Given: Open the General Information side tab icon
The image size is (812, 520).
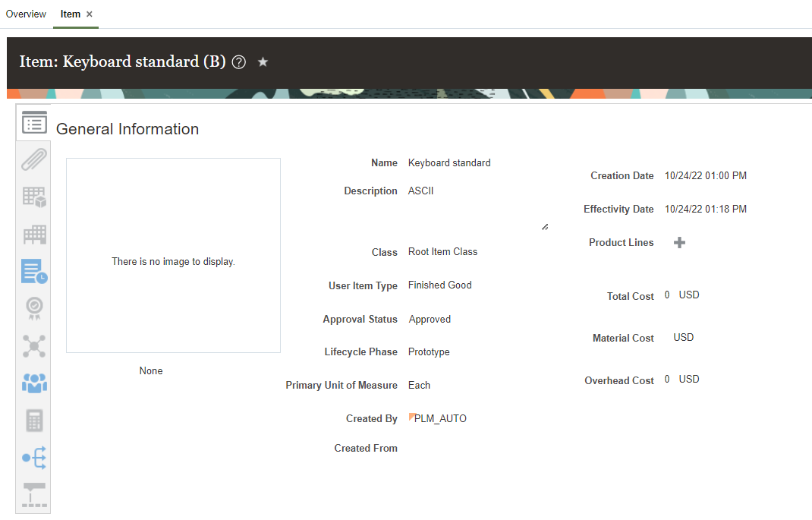Looking at the screenshot, I should pos(34,123).
